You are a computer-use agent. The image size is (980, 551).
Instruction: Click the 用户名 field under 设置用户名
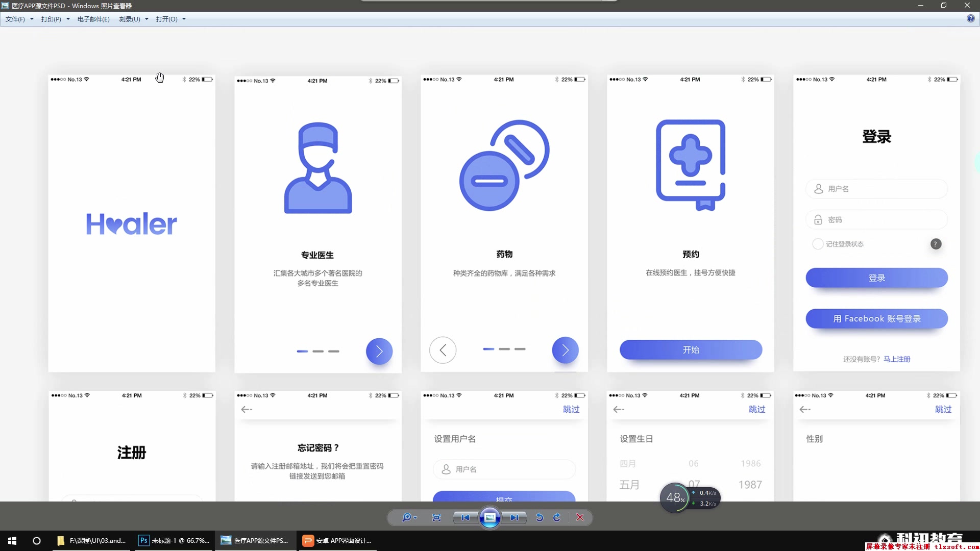(504, 469)
